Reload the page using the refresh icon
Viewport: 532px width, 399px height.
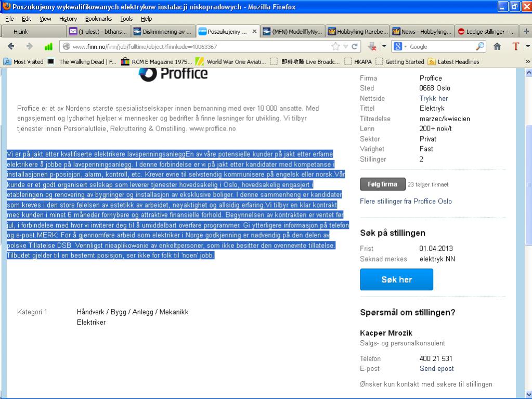coord(354,47)
